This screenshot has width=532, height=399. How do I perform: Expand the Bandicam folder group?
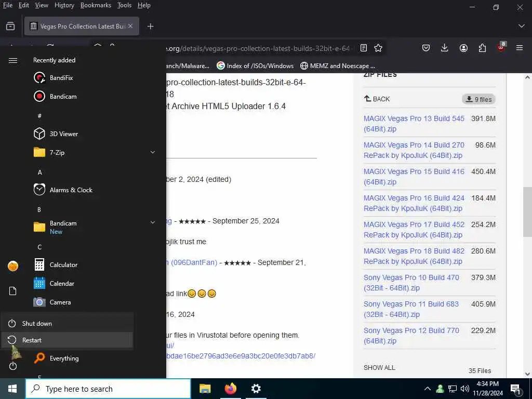(153, 222)
